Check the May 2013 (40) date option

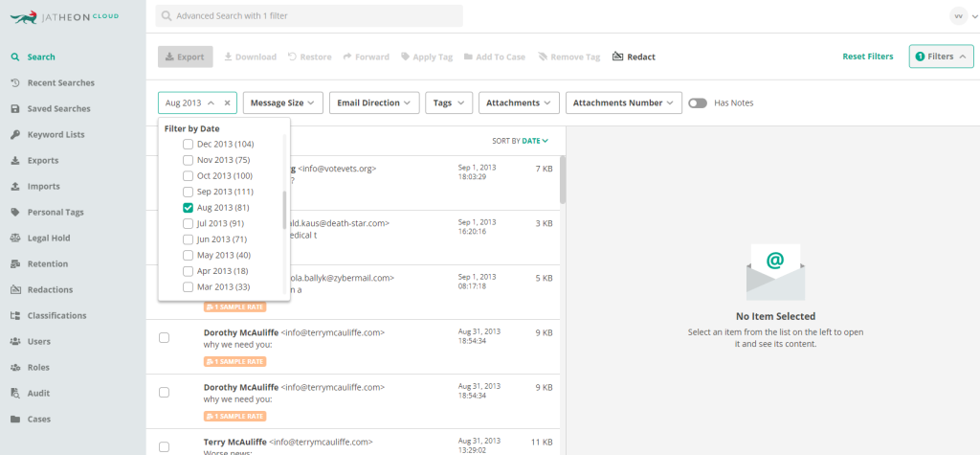[x=188, y=256]
